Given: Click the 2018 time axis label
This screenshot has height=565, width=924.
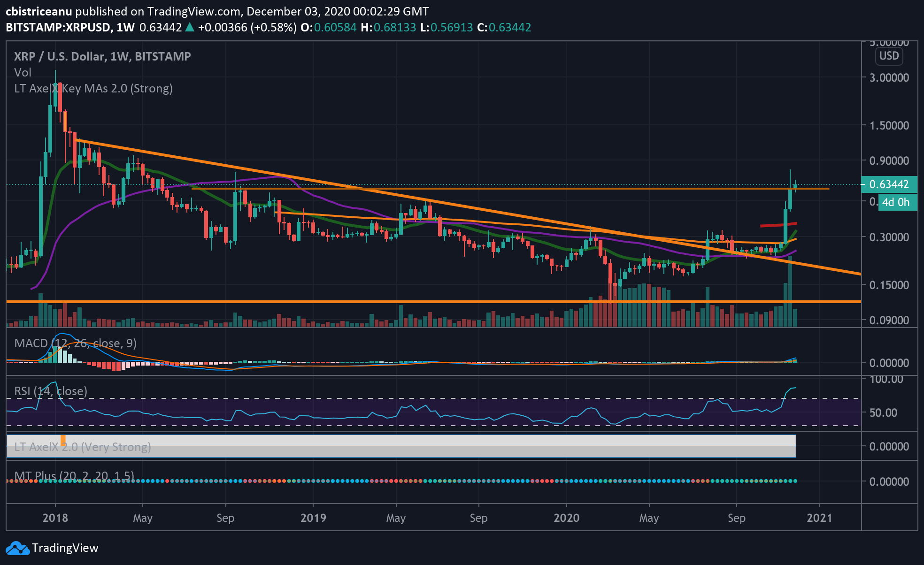Looking at the screenshot, I should 55,518.
